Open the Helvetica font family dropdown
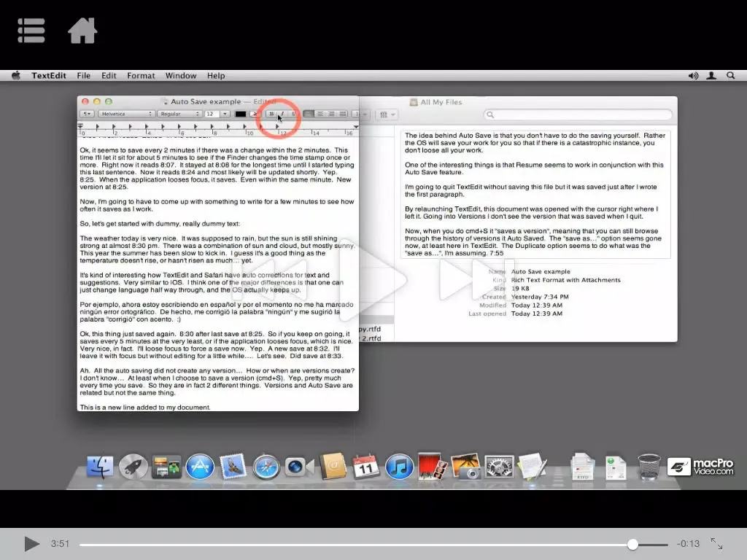Screen dimensions: 747x560 tap(126, 114)
